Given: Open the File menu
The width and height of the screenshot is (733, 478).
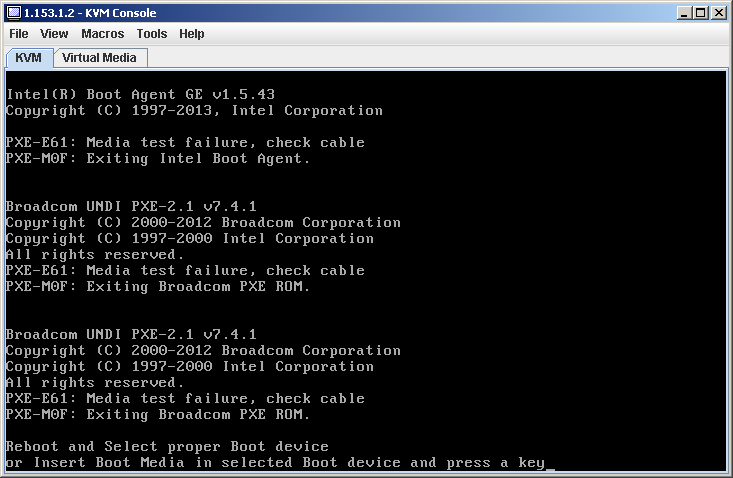Looking at the screenshot, I should (19, 34).
